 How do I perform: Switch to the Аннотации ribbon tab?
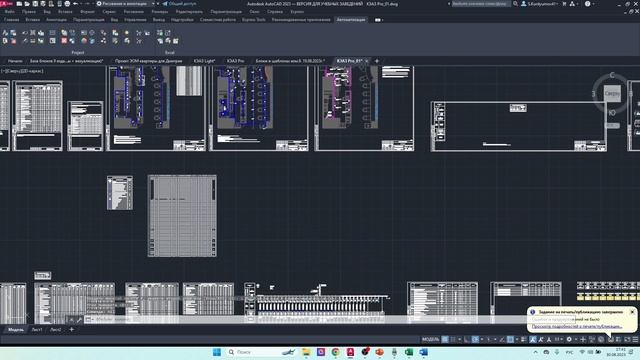(x=56, y=20)
